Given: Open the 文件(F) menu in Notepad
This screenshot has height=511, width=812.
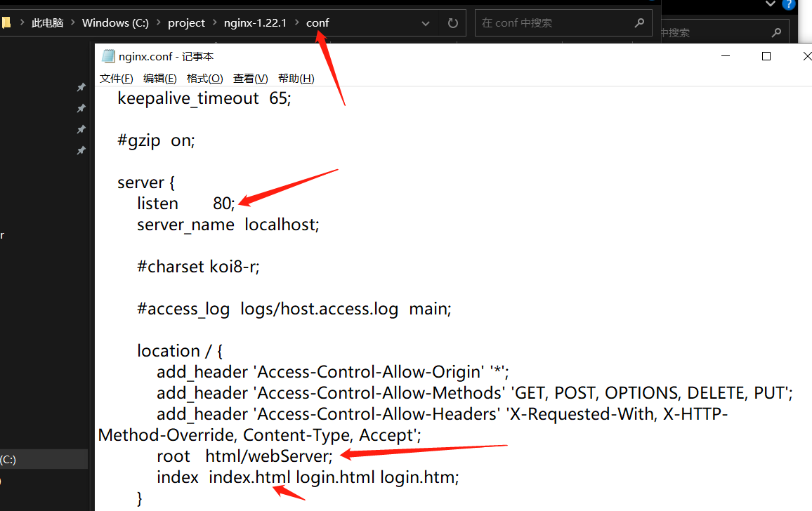Looking at the screenshot, I should 117,79.
